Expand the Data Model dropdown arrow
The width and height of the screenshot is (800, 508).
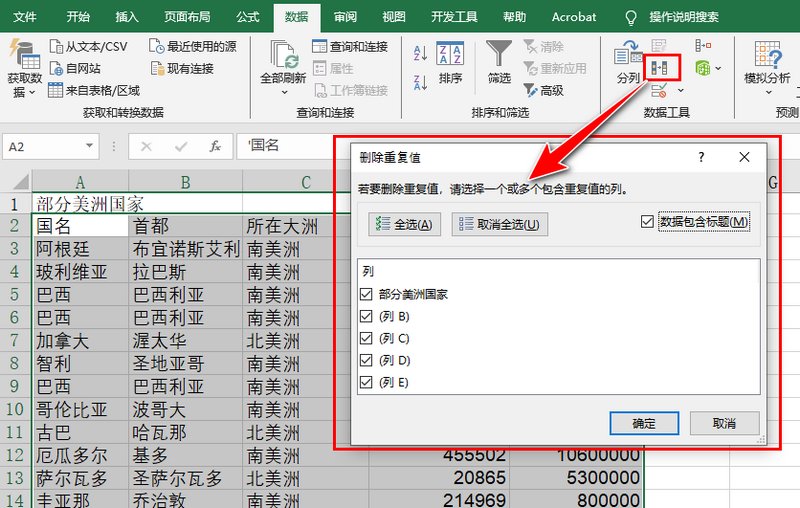(718, 68)
